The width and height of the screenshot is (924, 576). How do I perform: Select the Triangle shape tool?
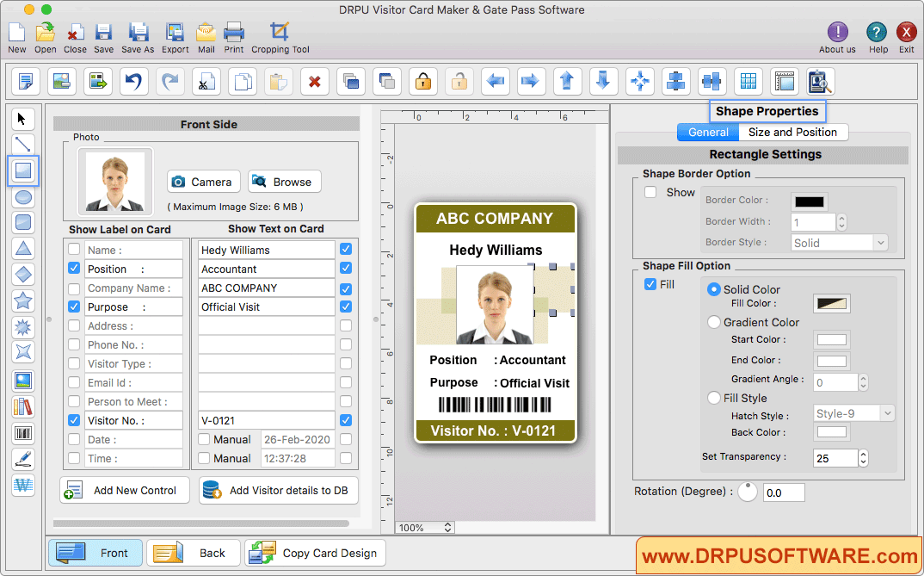click(x=22, y=249)
